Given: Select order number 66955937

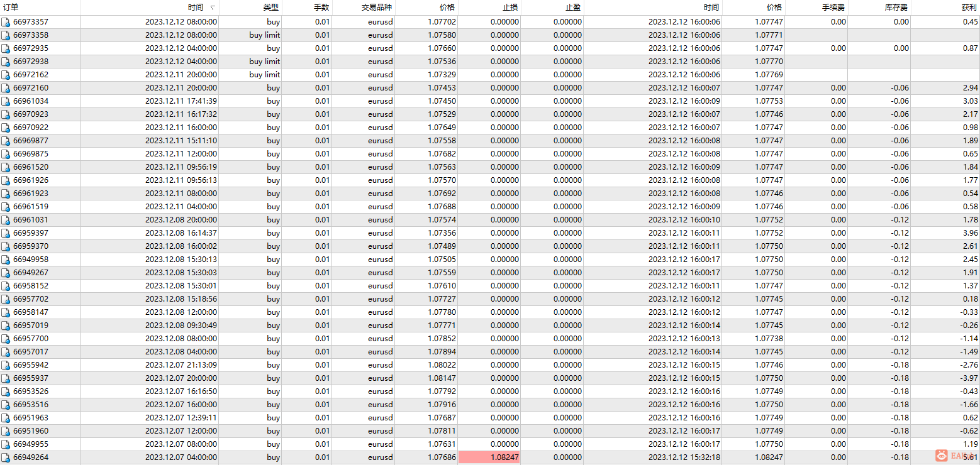Looking at the screenshot, I should click(x=31, y=378).
